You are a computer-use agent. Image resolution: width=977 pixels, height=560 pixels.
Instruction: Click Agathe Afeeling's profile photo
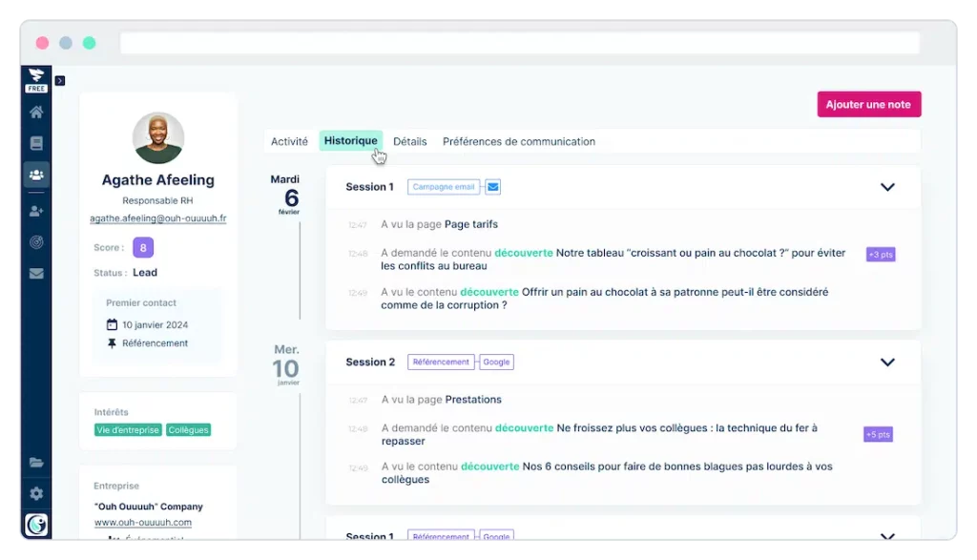coord(158,138)
